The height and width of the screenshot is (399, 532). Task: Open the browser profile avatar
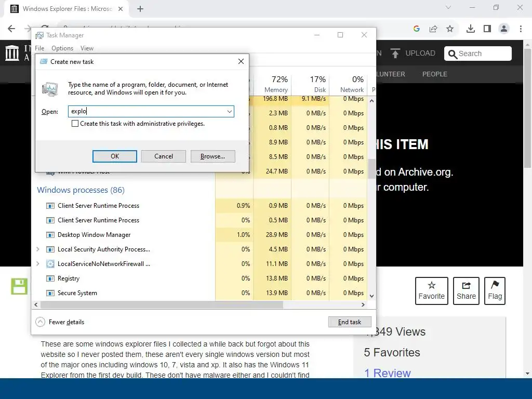pyautogui.click(x=504, y=29)
